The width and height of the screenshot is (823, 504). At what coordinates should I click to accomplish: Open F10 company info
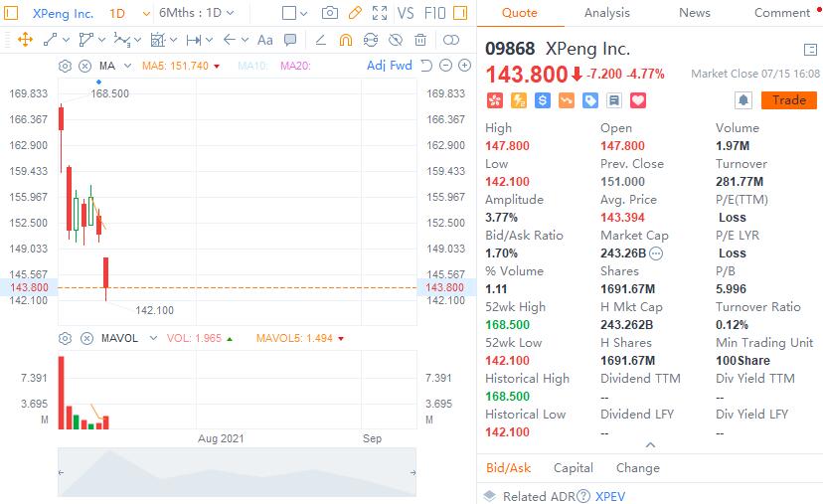pyautogui.click(x=434, y=13)
